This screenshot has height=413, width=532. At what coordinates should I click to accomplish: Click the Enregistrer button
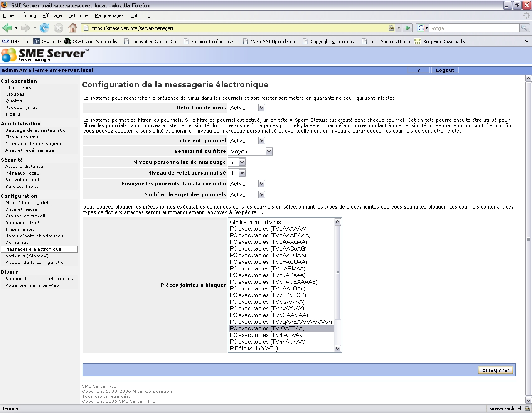point(495,370)
